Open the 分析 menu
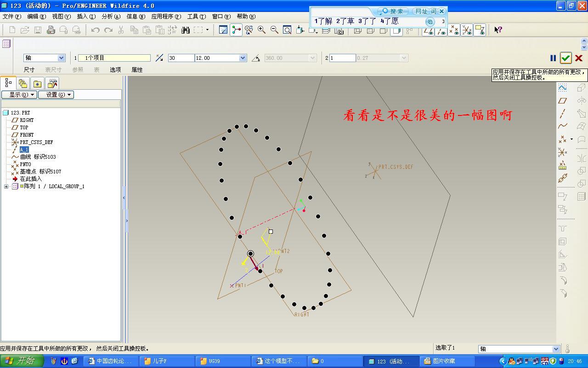 tap(111, 17)
